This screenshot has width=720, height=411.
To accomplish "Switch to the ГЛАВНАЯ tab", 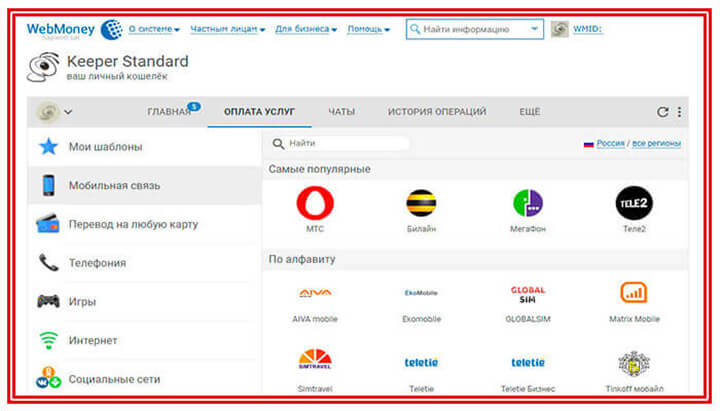I will [x=169, y=112].
